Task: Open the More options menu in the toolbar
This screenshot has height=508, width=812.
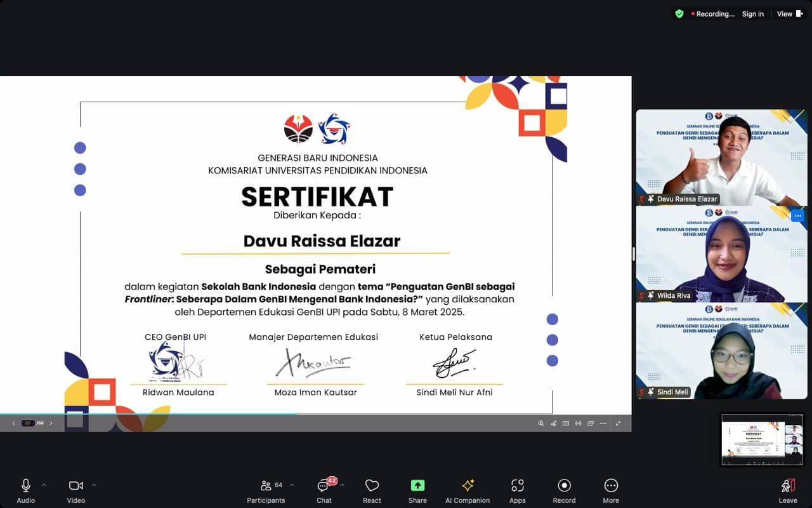Action: (x=611, y=490)
